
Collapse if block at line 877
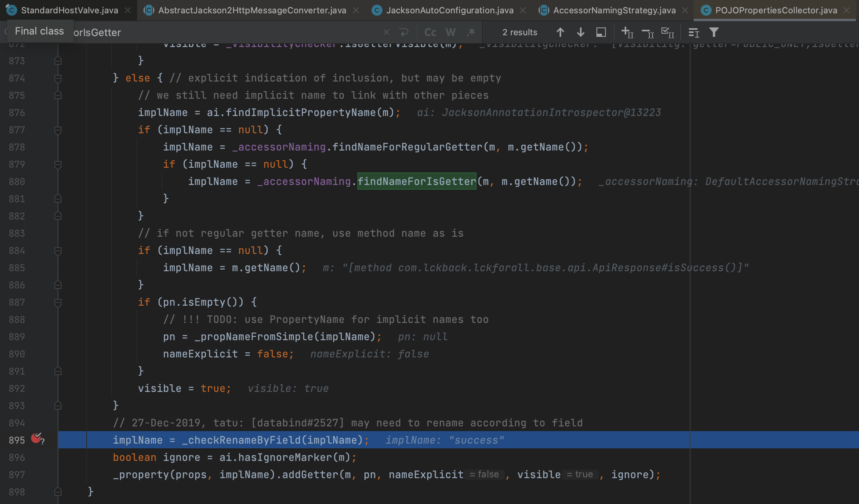tap(58, 130)
